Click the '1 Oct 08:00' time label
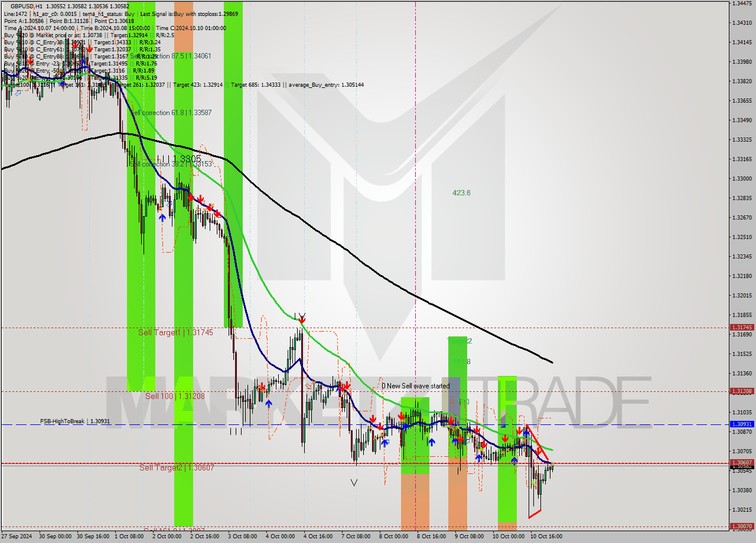The height and width of the screenshot is (543, 756). coord(129,537)
